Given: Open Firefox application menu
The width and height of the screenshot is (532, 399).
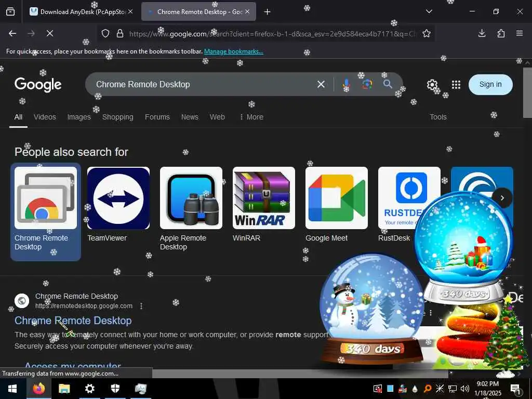Looking at the screenshot, I should click(520, 33).
